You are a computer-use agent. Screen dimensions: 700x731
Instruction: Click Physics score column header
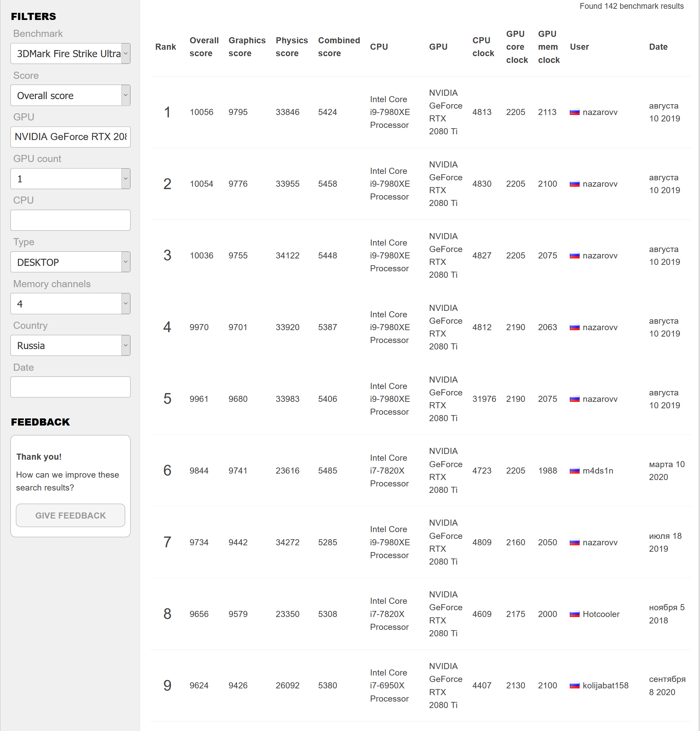[x=291, y=47]
